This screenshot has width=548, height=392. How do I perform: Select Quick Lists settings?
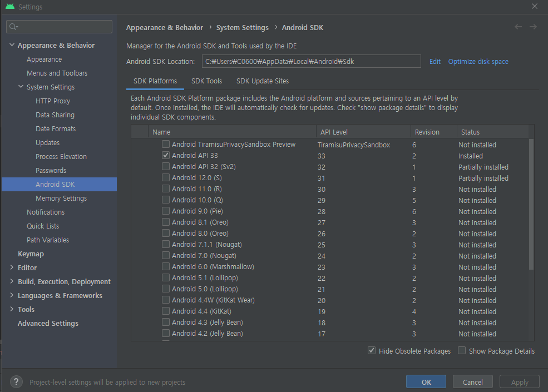tap(43, 226)
